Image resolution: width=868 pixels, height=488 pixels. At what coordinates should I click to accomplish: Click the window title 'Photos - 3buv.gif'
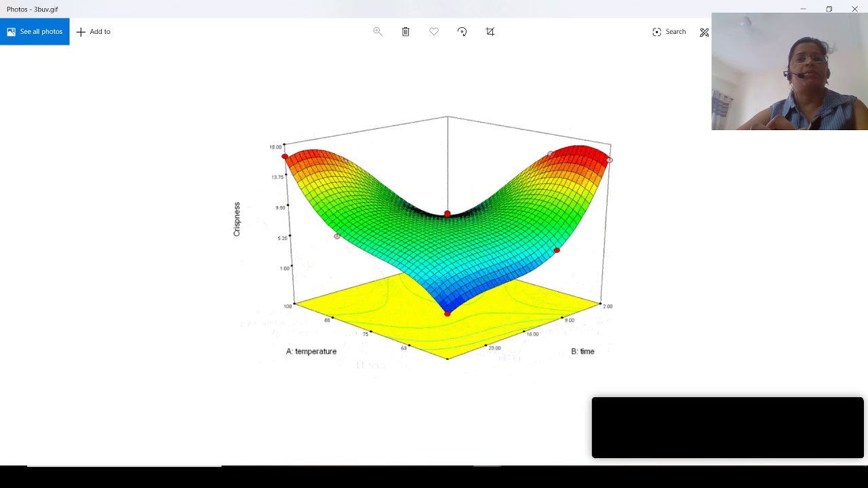pos(33,9)
